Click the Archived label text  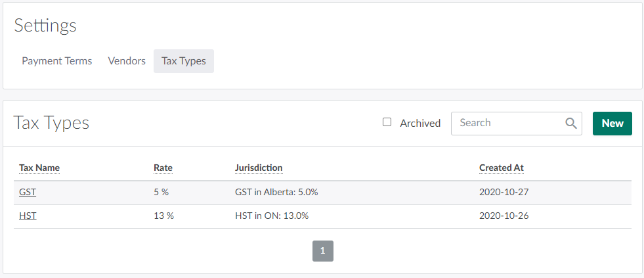(x=420, y=123)
